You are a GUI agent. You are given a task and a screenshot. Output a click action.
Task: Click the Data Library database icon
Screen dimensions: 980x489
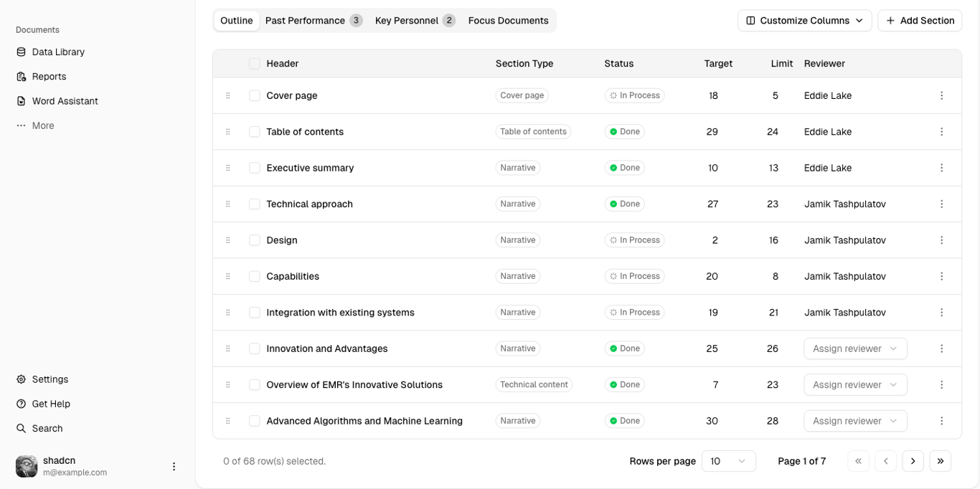(22, 52)
